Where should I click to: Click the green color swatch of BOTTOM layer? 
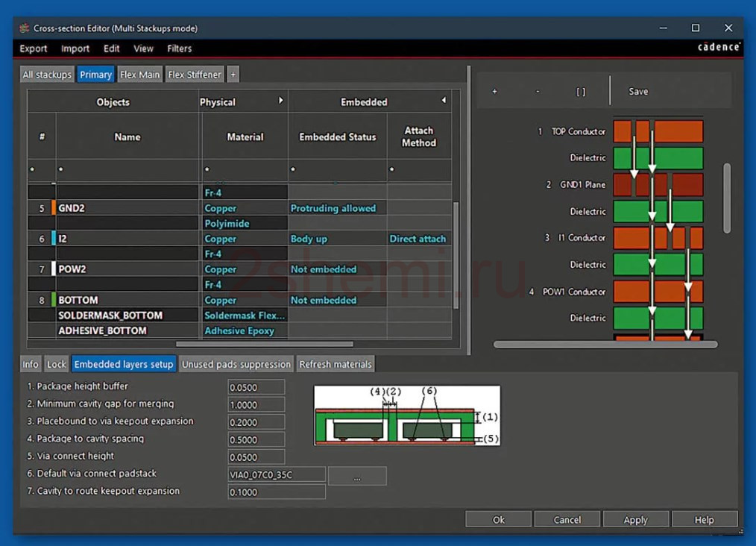tap(54, 300)
